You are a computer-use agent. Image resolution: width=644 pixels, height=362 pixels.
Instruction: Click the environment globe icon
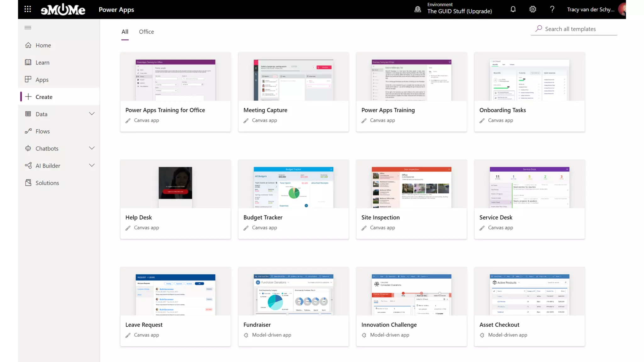coord(418,9)
